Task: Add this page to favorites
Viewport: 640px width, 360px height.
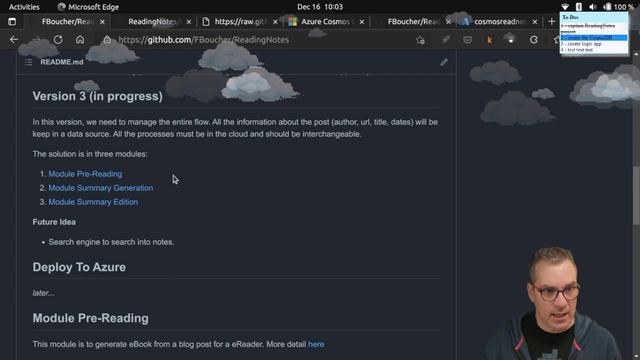Action: [420, 40]
